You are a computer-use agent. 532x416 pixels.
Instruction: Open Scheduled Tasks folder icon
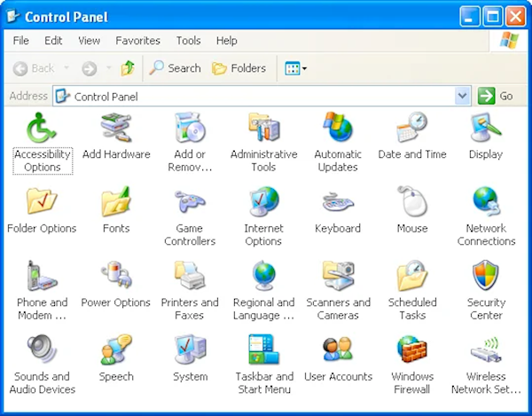tap(412, 277)
